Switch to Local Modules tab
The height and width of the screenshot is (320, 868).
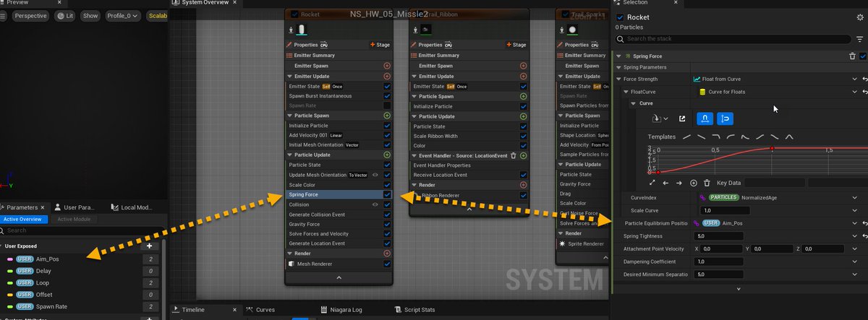[131, 207]
